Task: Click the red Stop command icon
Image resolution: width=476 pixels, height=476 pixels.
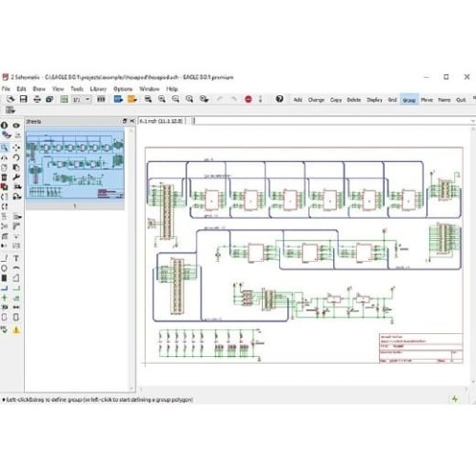Action: (x=248, y=99)
